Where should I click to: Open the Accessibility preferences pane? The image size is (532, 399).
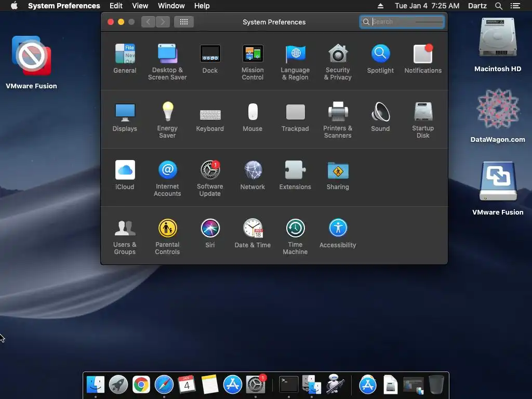tap(338, 233)
